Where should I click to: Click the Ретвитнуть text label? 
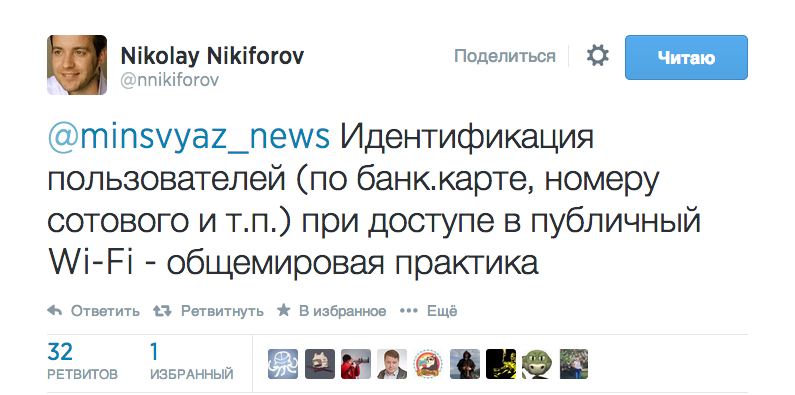click(x=222, y=310)
